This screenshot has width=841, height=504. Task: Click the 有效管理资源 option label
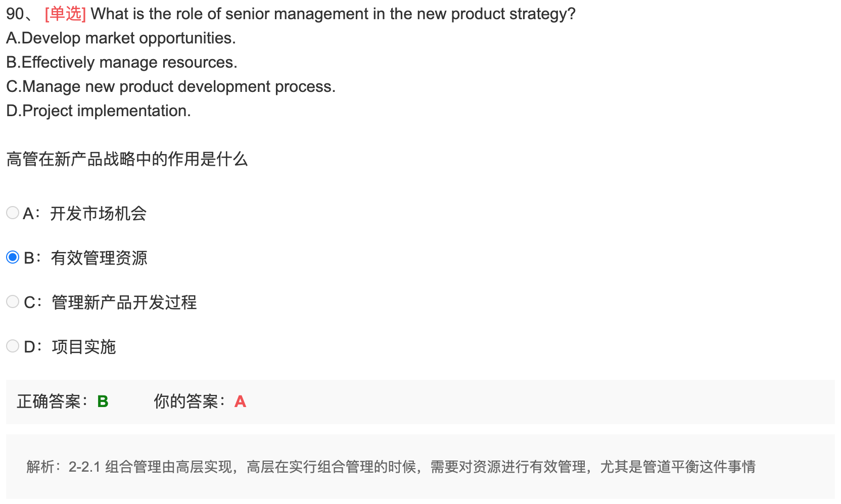tap(99, 258)
